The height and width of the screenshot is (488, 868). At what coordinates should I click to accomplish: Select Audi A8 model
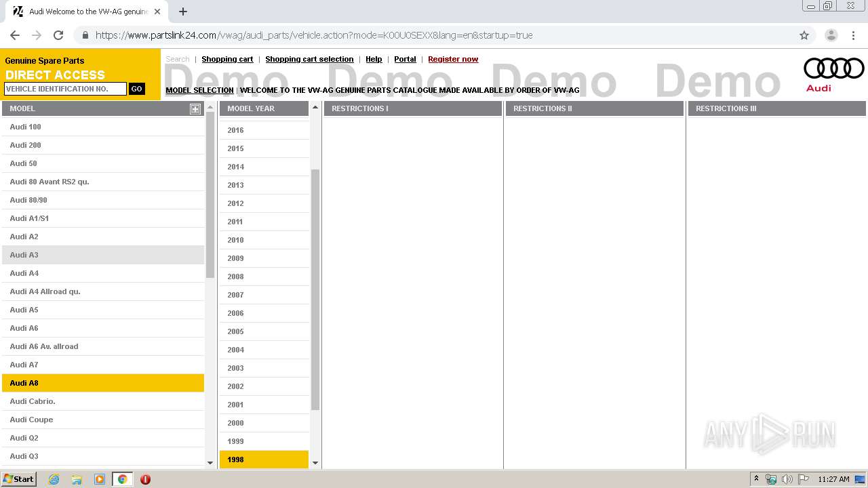[103, 383]
